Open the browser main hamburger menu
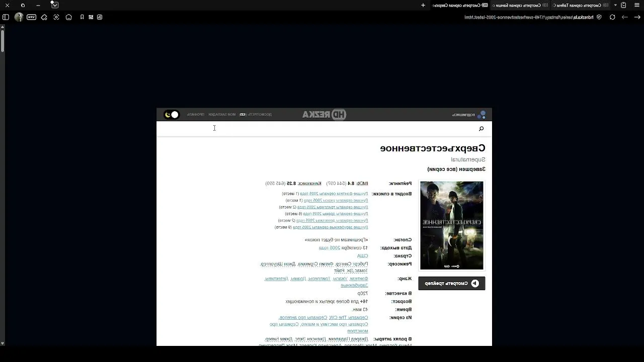644x362 pixels. click(x=636, y=5)
